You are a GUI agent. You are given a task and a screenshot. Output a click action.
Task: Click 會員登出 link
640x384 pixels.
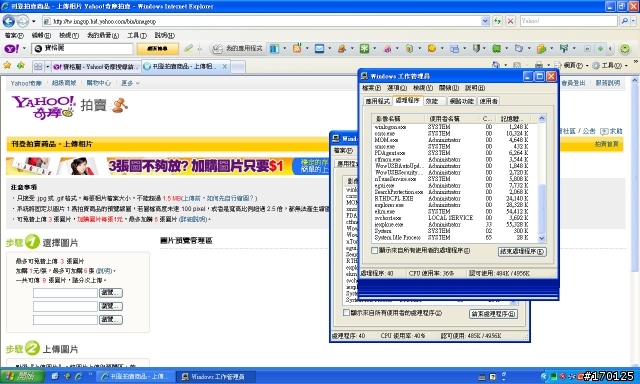(573, 83)
